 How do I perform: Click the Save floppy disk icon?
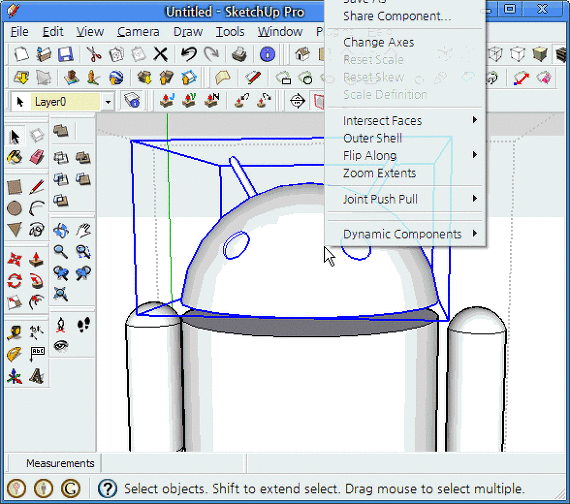[66, 55]
